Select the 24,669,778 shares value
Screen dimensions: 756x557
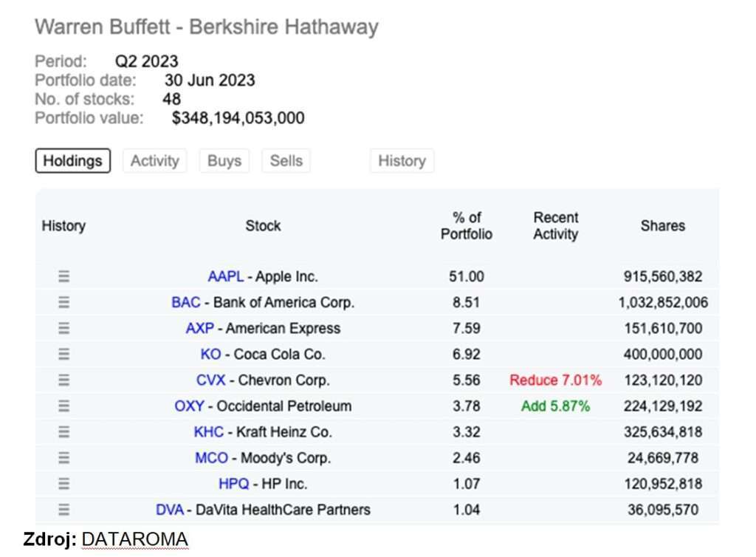(663, 458)
